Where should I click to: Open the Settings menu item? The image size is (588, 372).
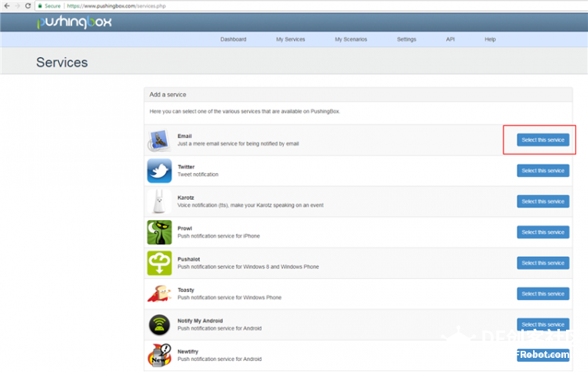(406, 39)
